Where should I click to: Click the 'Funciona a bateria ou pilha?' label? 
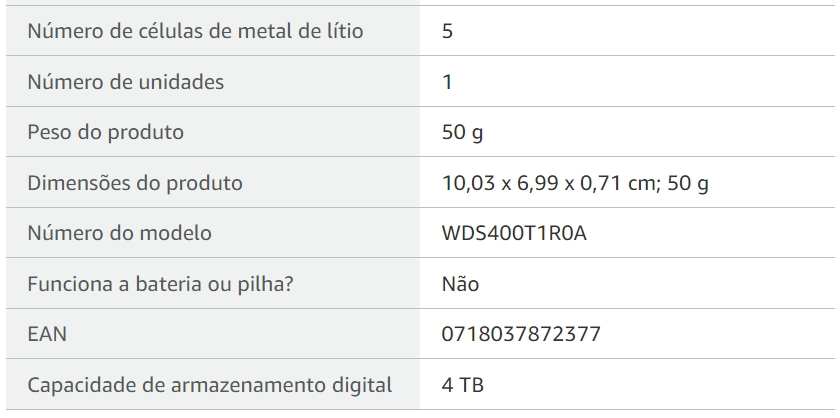[160, 283]
